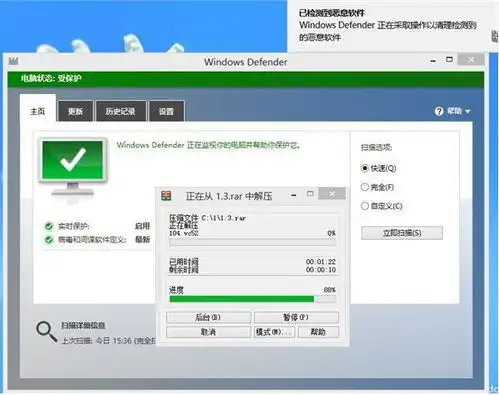Screen dimensions: 499x395
Task: Select the 快速(Q) scan option
Action: coord(365,168)
